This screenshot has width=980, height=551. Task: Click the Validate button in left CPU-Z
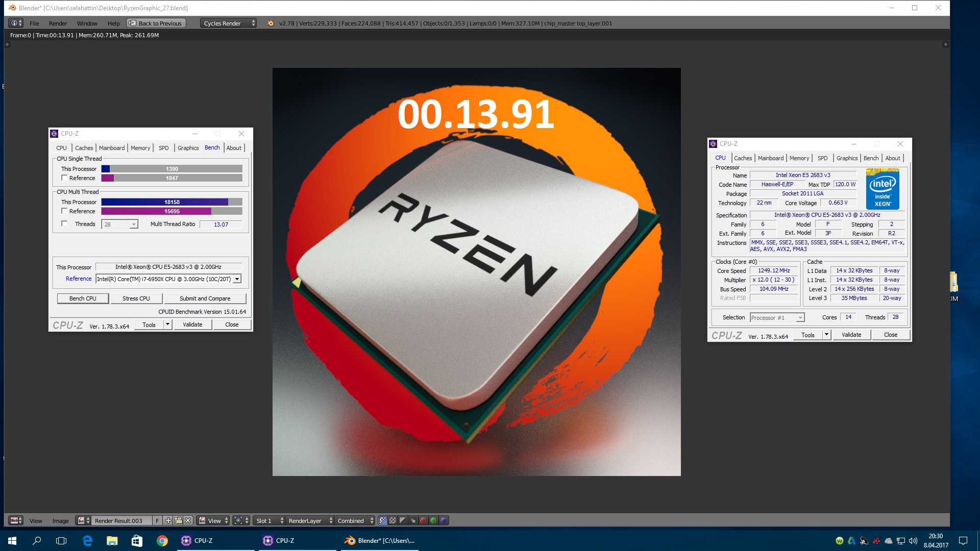(x=193, y=324)
